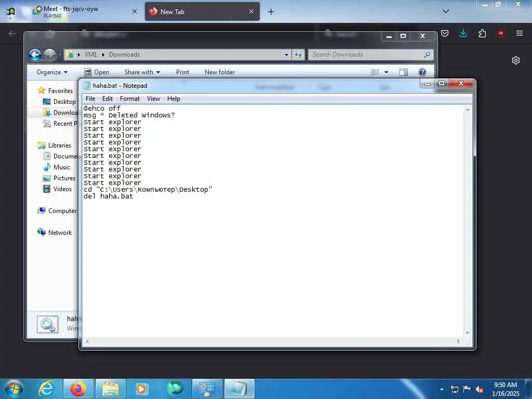Click the 'msg * Deleted Windows?' line
Viewport: 532px width, 399px height.
click(x=129, y=115)
